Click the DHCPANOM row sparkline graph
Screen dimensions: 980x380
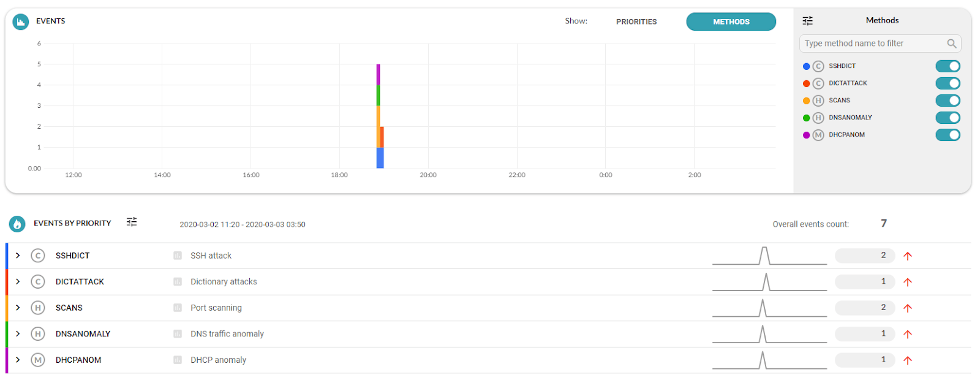(x=769, y=360)
